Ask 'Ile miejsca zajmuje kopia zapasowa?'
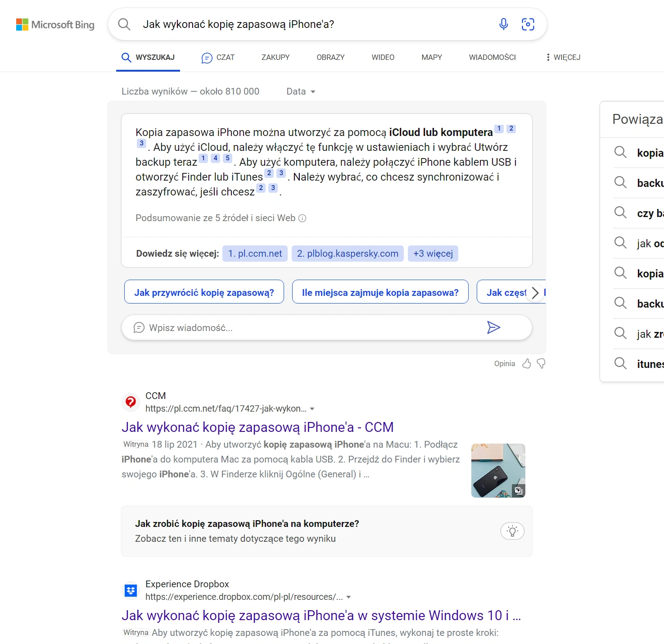The image size is (664, 644). (380, 292)
